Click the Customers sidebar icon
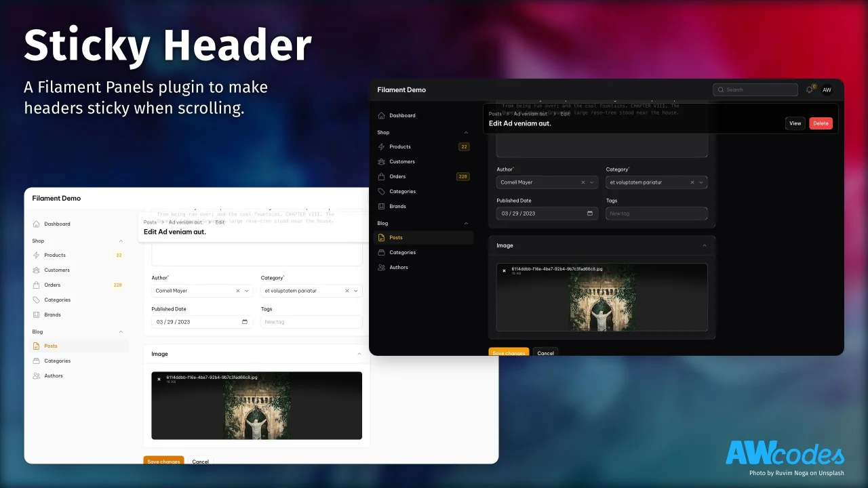 (x=382, y=161)
